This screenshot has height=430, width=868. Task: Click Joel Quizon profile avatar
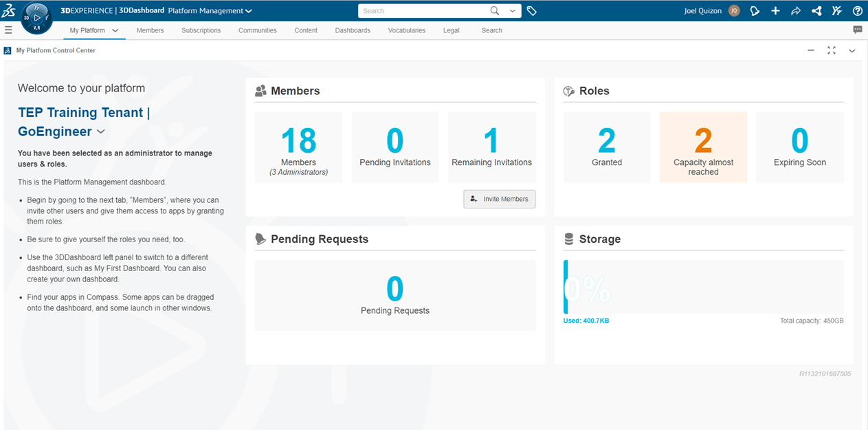[x=734, y=10]
